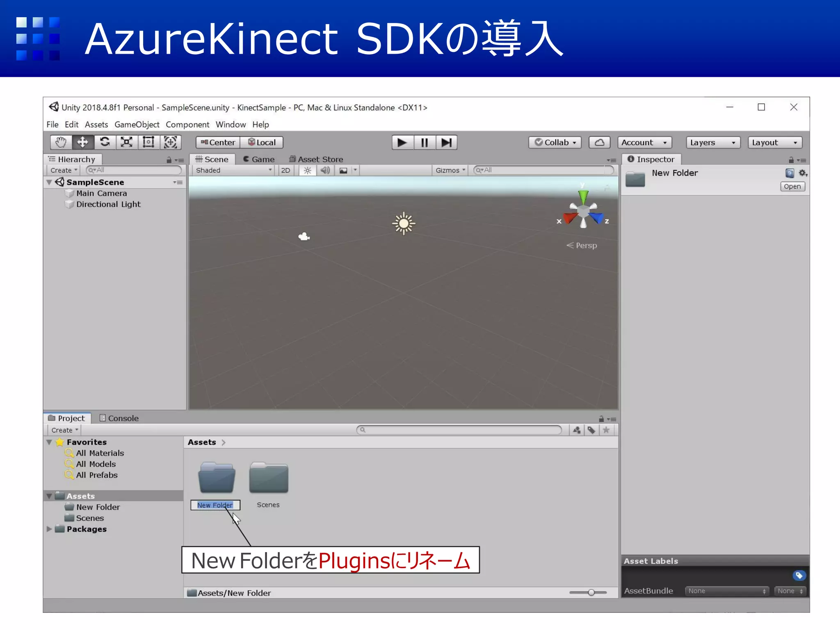Open Project panel Create dropdown
Screen dimensions: 840x630
[64, 430]
